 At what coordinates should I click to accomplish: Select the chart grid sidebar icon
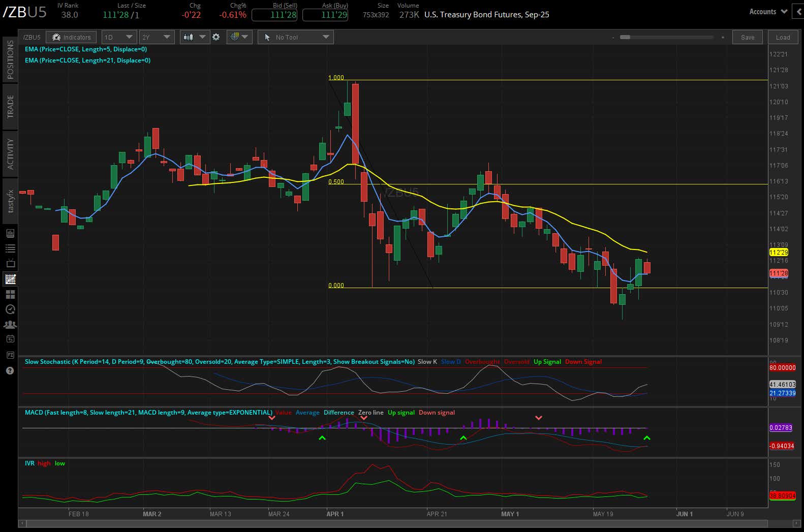tap(10, 279)
